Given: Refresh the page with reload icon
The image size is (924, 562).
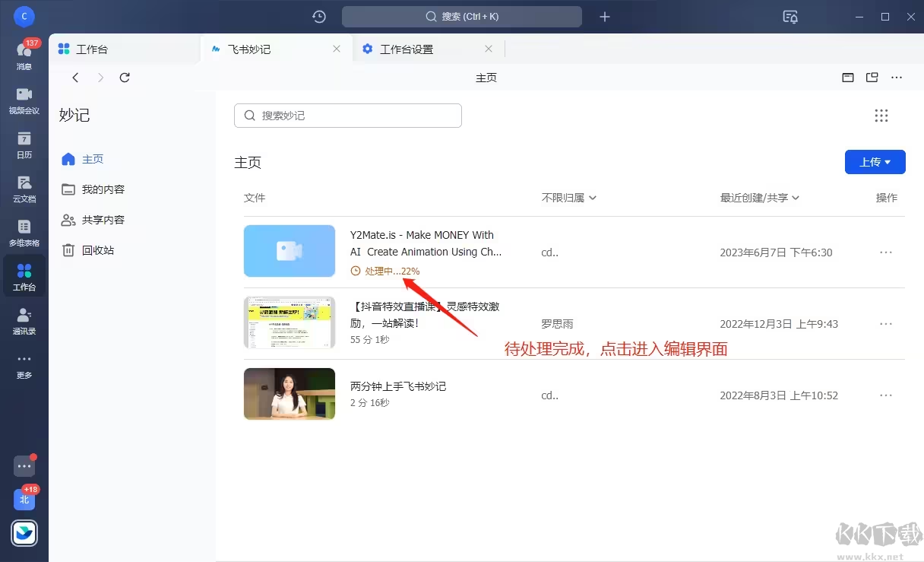Looking at the screenshot, I should pyautogui.click(x=125, y=78).
